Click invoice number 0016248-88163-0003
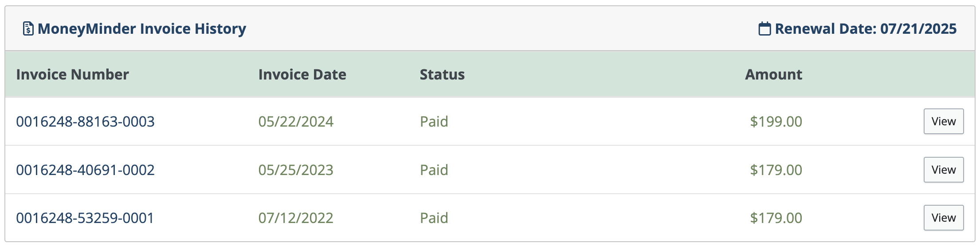 tap(85, 121)
